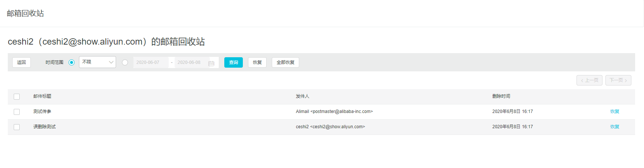Open the '误删除测试' email title
The height and width of the screenshot is (168, 644).
click(44, 127)
